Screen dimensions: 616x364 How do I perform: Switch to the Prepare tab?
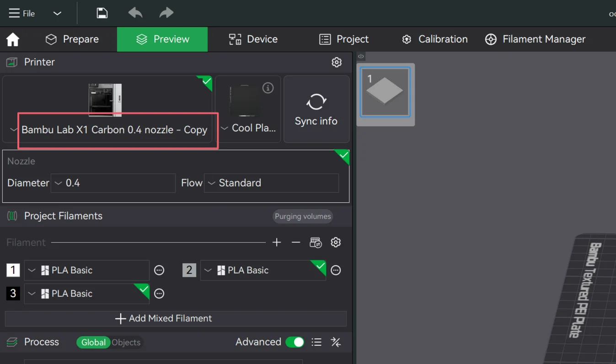click(72, 39)
